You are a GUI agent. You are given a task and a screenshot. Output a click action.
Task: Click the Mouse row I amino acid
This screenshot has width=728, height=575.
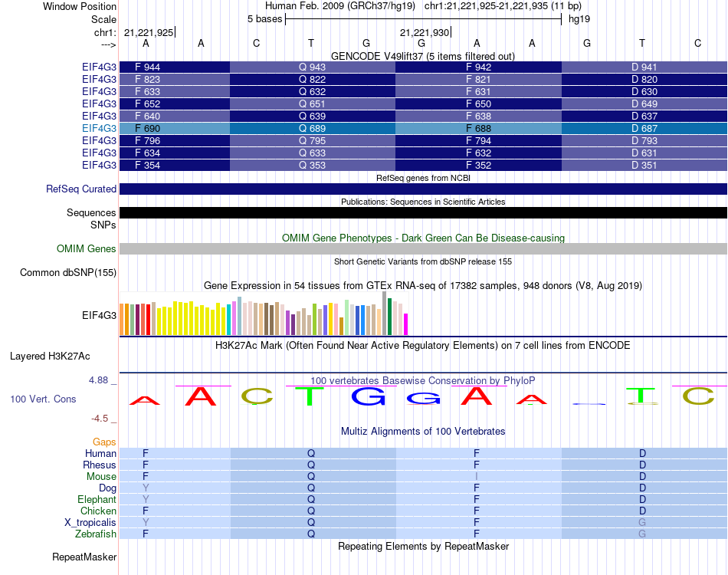point(477,477)
